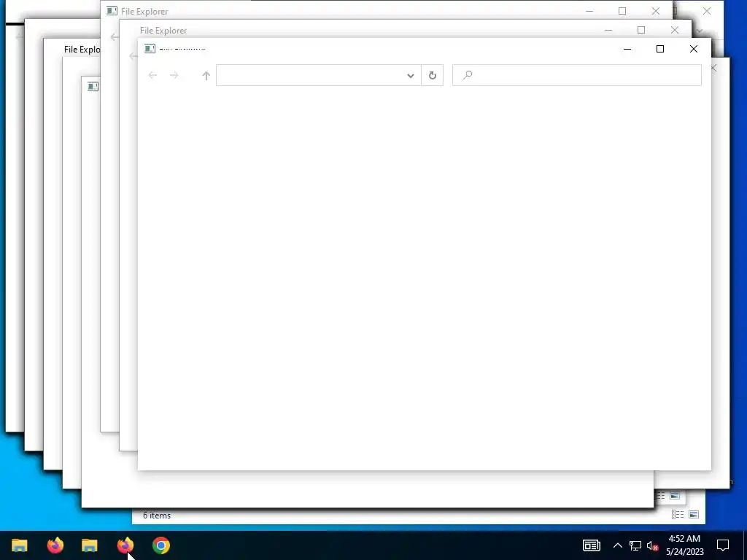The width and height of the screenshot is (747, 560).
Task: Open the front window's title bar system icon
Action: pyautogui.click(x=150, y=49)
